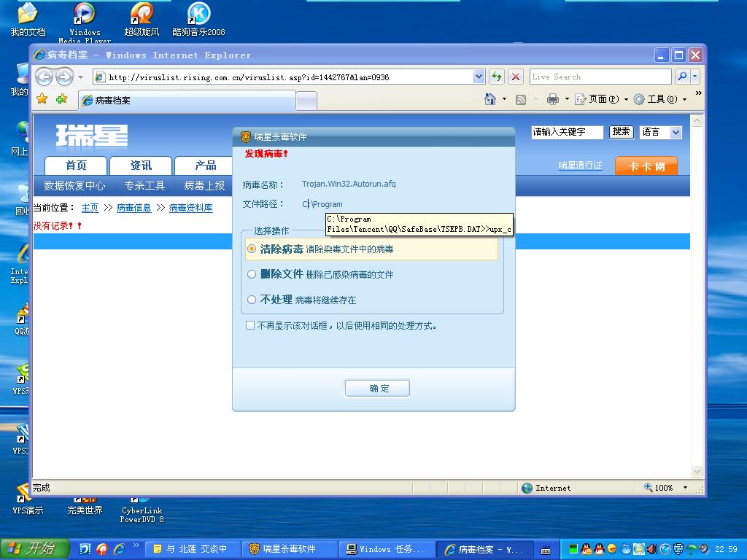The height and width of the screenshot is (560, 747).
Task: Click the 请输入关键字 keyword field
Action: tap(567, 132)
